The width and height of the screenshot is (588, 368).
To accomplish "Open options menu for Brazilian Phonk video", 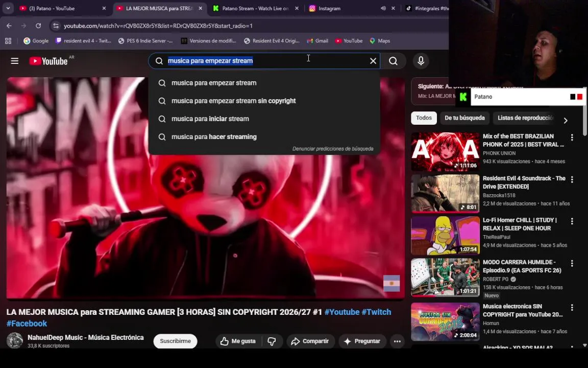I will pos(572,137).
